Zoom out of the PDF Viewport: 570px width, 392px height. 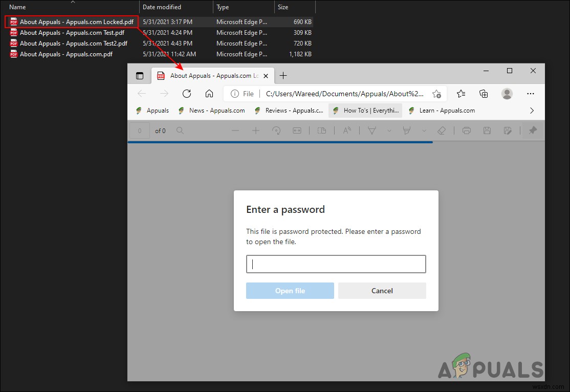(235, 130)
